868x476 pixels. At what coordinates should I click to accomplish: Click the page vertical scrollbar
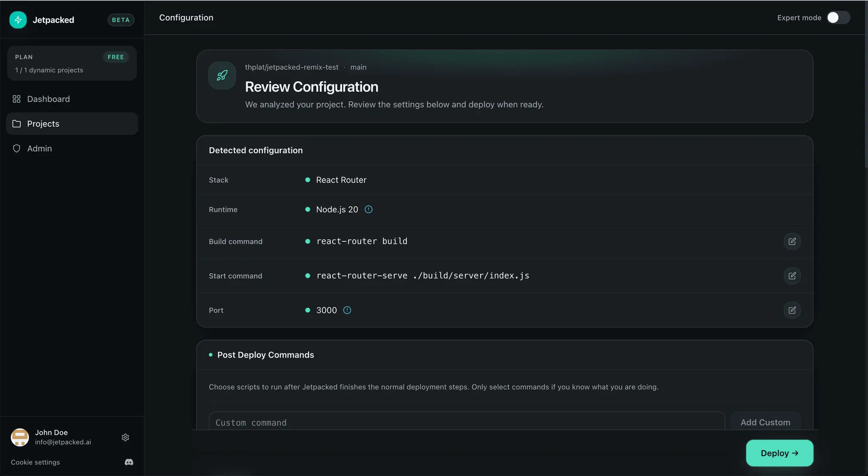(866, 85)
